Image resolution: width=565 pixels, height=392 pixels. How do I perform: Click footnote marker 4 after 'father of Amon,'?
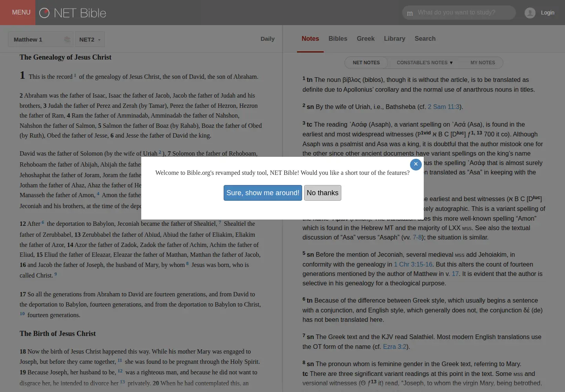point(98,194)
